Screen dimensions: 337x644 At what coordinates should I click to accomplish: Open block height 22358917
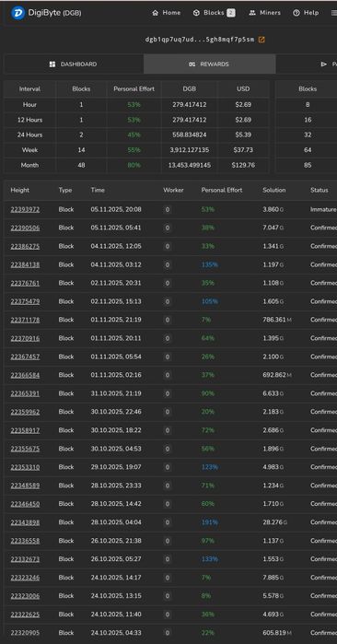(x=25, y=430)
